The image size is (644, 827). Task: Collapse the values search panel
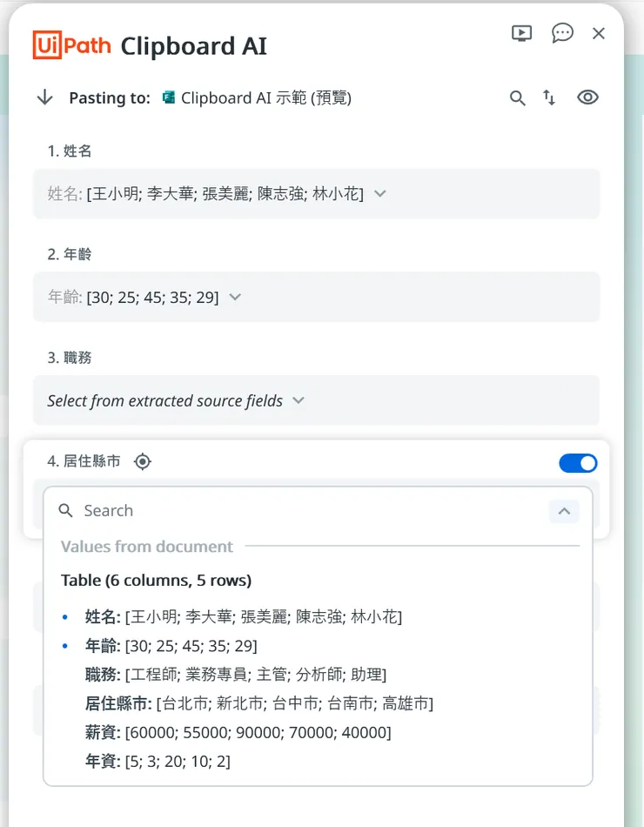tap(564, 511)
